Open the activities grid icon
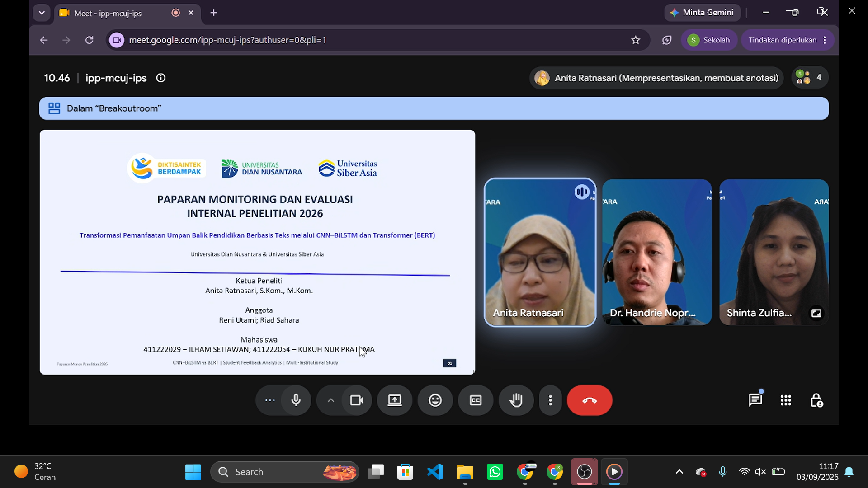 pyautogui.click(x=786, y=400)
